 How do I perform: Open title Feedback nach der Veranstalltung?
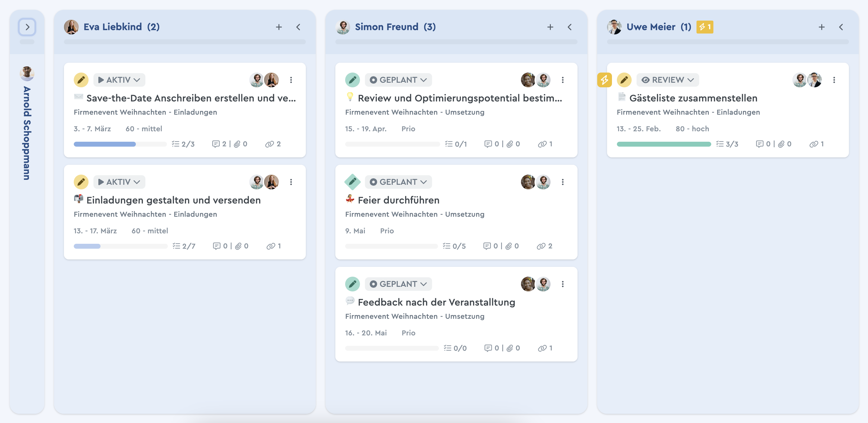coord(436,302)
